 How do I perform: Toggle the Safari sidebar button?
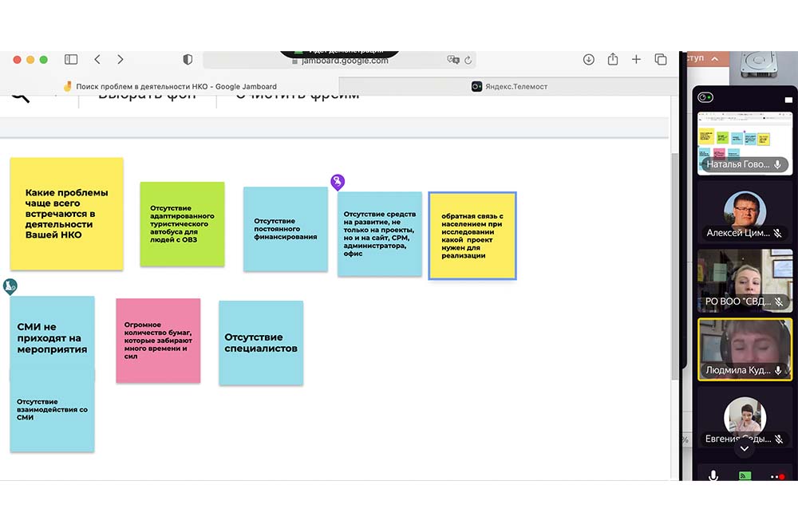click(x=71, y=59)
